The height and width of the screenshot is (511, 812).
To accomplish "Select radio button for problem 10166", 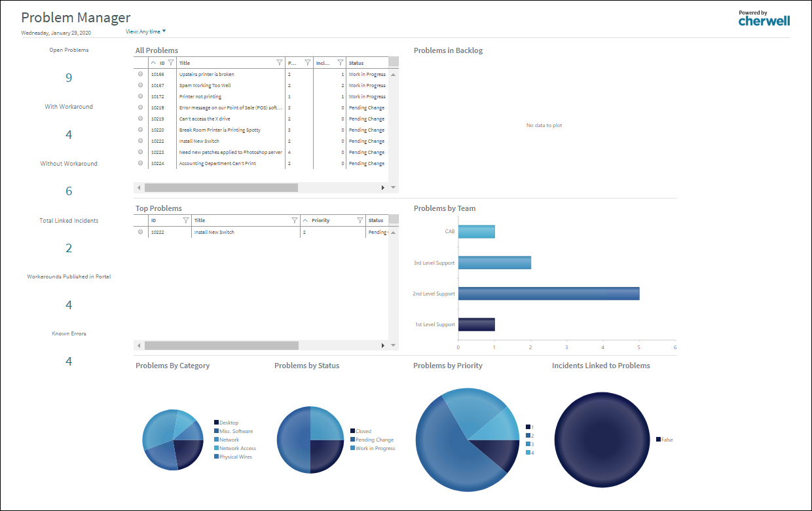I will (x=141, y=74).
